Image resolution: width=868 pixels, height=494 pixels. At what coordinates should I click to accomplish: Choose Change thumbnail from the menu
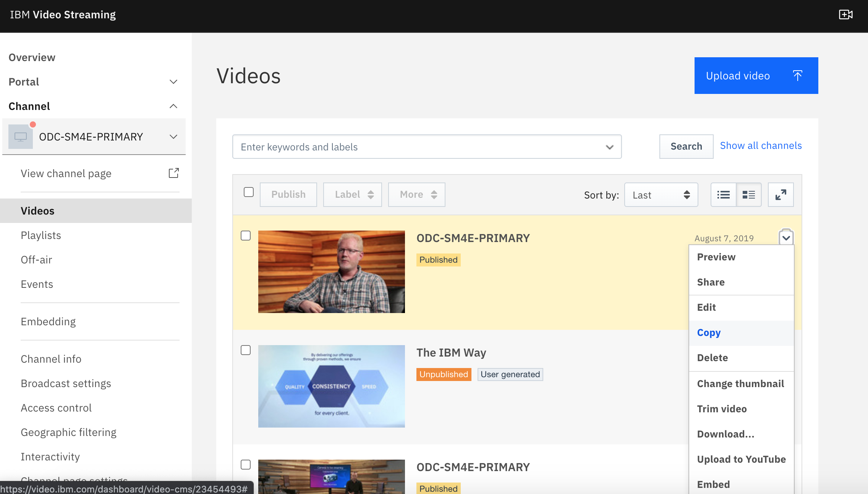tap(742, 384)
